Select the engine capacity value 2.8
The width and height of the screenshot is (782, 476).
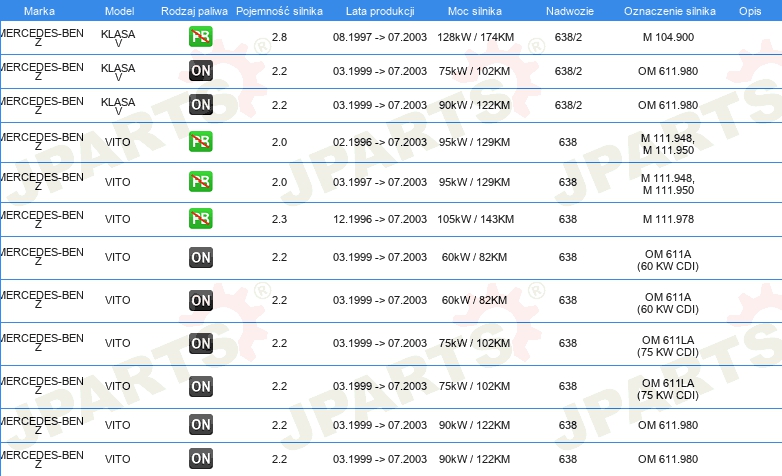tap(279, 37)
